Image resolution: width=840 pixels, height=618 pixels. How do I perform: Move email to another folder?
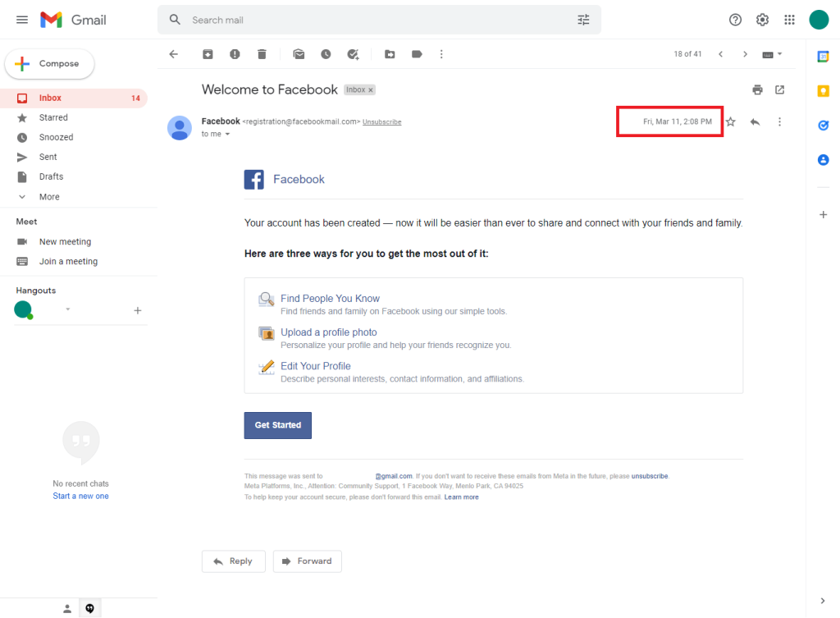click(x=390, y=54)
